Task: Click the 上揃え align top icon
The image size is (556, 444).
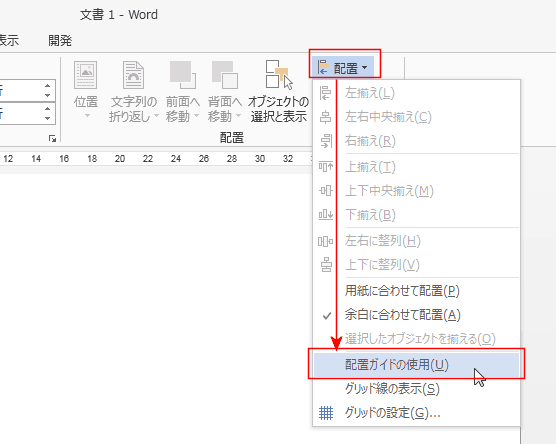Action: point(326,166)
